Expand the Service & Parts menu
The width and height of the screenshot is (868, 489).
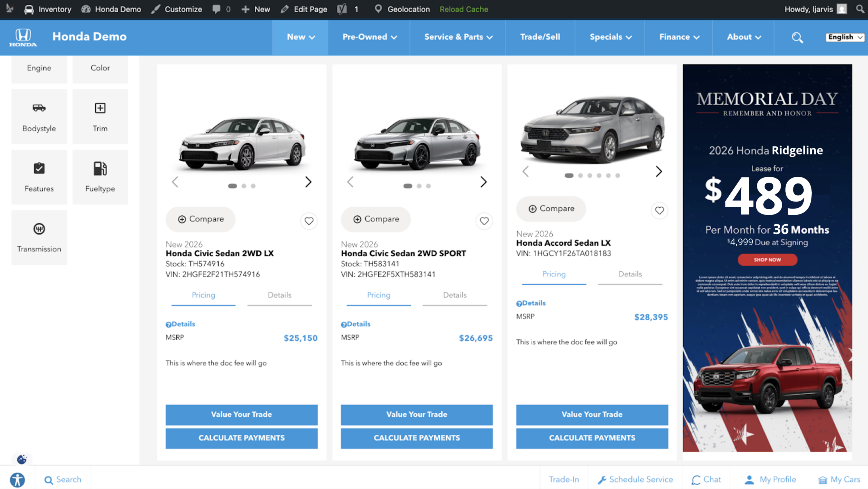click(x=458, y=37)
